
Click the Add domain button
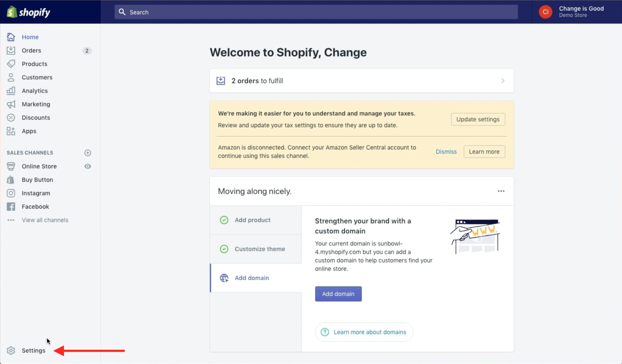click(x=338, y=294)
